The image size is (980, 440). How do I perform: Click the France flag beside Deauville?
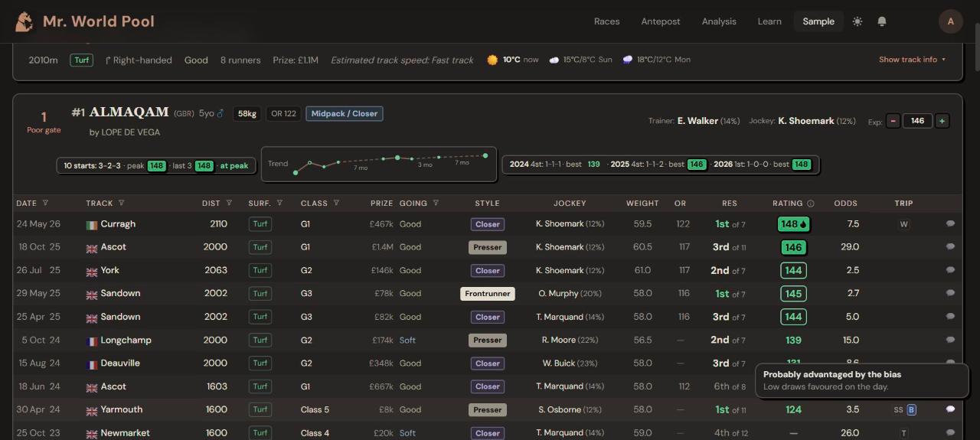tap(92, 364)
